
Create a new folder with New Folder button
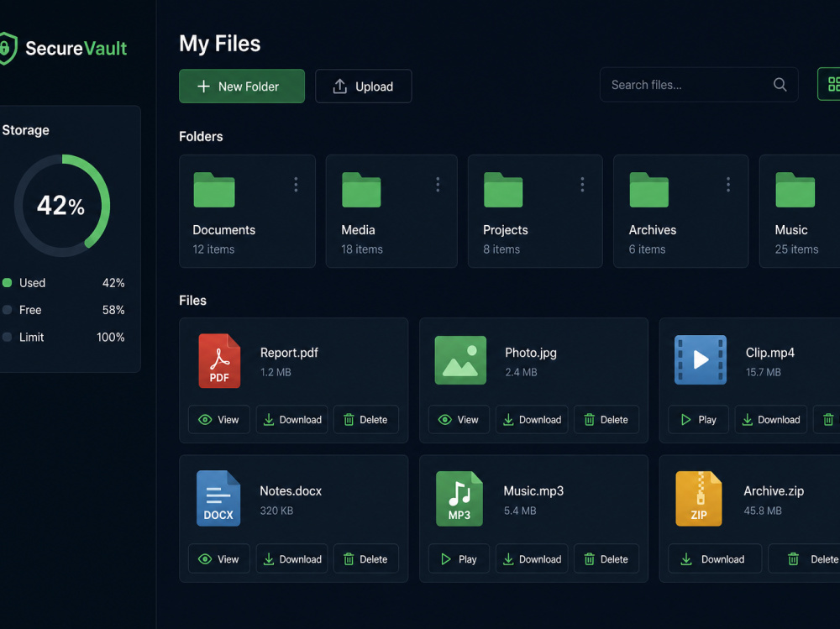pos(242,86)
